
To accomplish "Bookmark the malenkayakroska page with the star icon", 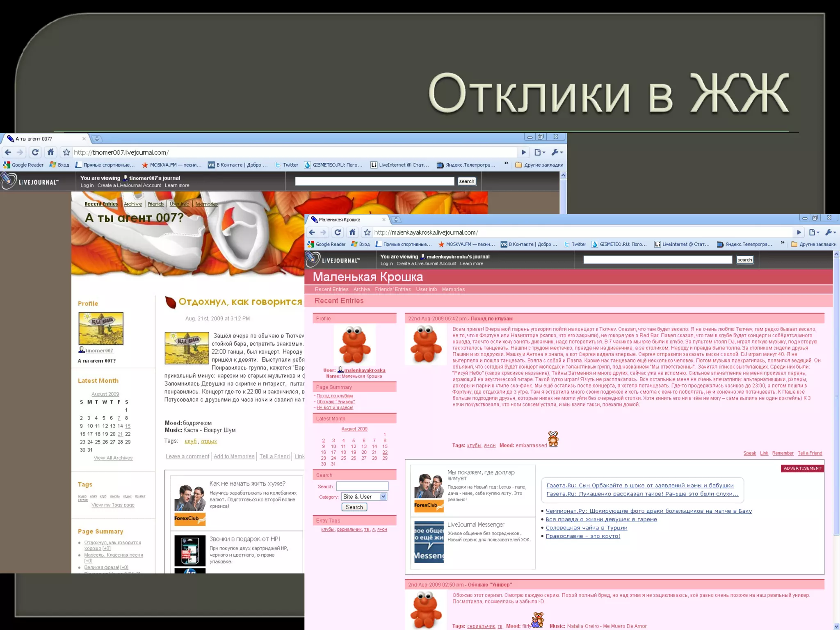I will click(367, 232).
